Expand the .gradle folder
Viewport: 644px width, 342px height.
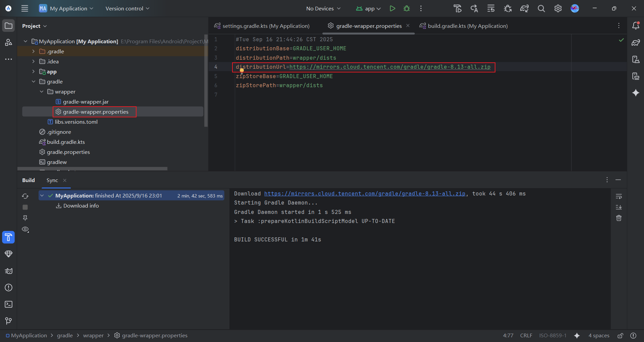coord(34,51)
